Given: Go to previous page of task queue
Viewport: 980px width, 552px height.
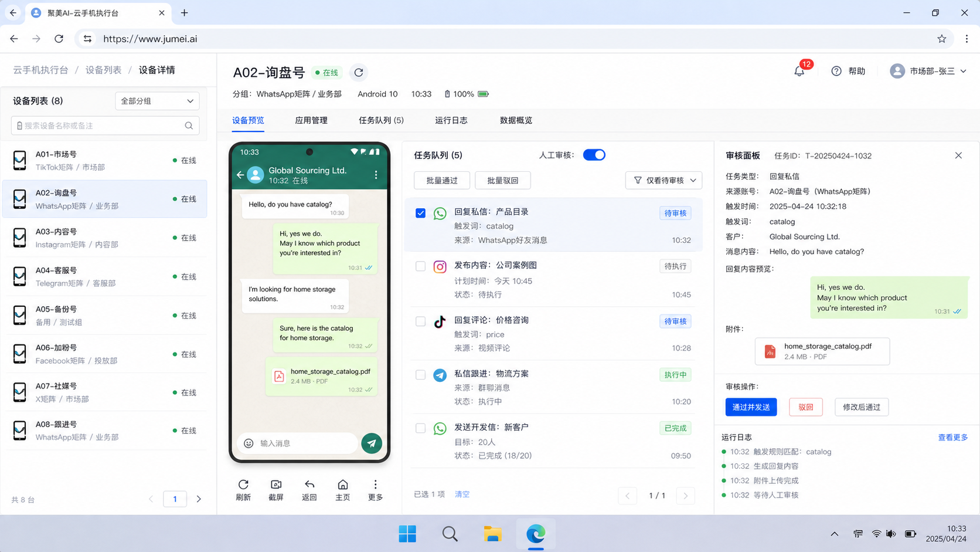Looking at the screenshot, I should (628, 496).
